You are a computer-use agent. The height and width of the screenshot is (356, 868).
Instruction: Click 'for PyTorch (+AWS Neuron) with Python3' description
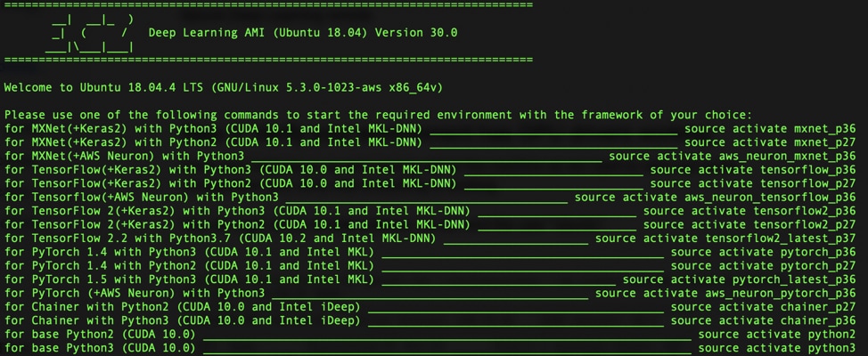[135, 293]
